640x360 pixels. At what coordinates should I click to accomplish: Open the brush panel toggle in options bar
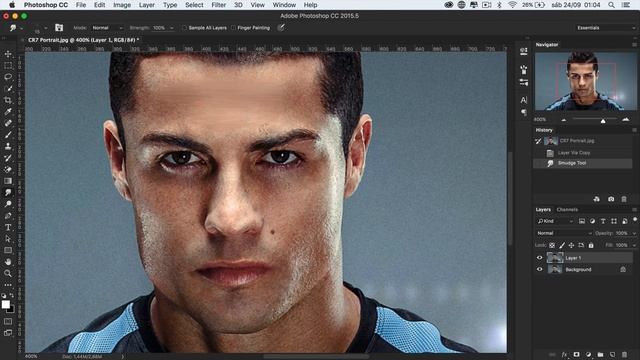[x=59, y=27]
